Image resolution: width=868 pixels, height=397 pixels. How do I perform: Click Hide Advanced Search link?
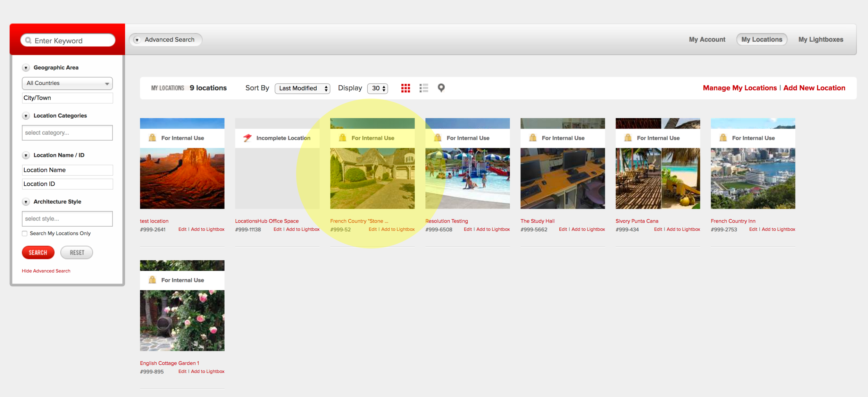coord(46,271)
